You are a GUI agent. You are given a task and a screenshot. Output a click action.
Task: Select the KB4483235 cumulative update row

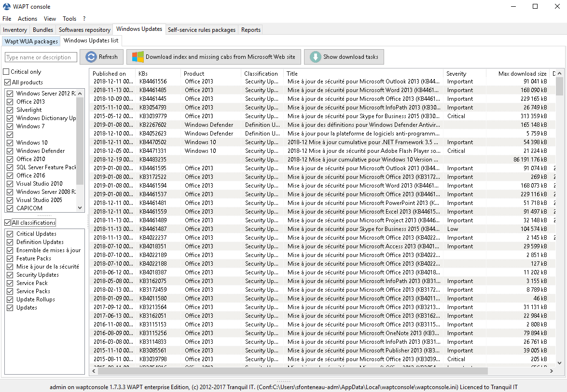(x=322, y=159)
